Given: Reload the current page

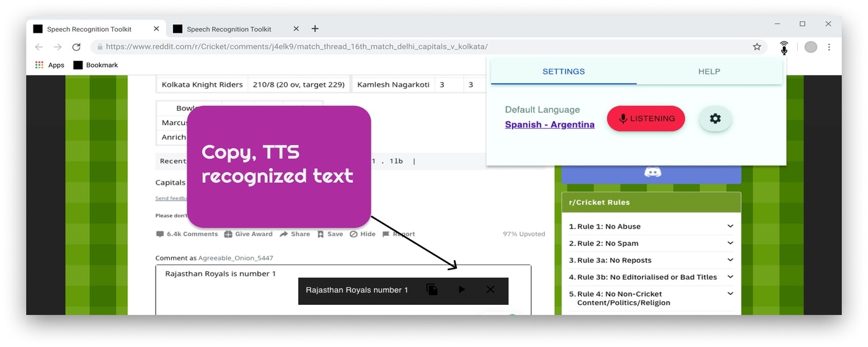Looking at the screenshot, I should [x=76, y=47].
